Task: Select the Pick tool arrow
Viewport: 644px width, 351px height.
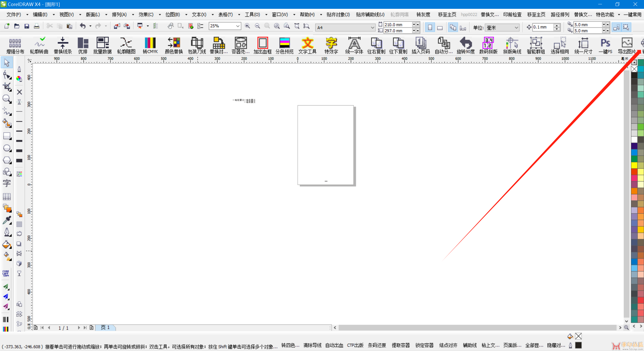Action: tap(7, 63)
